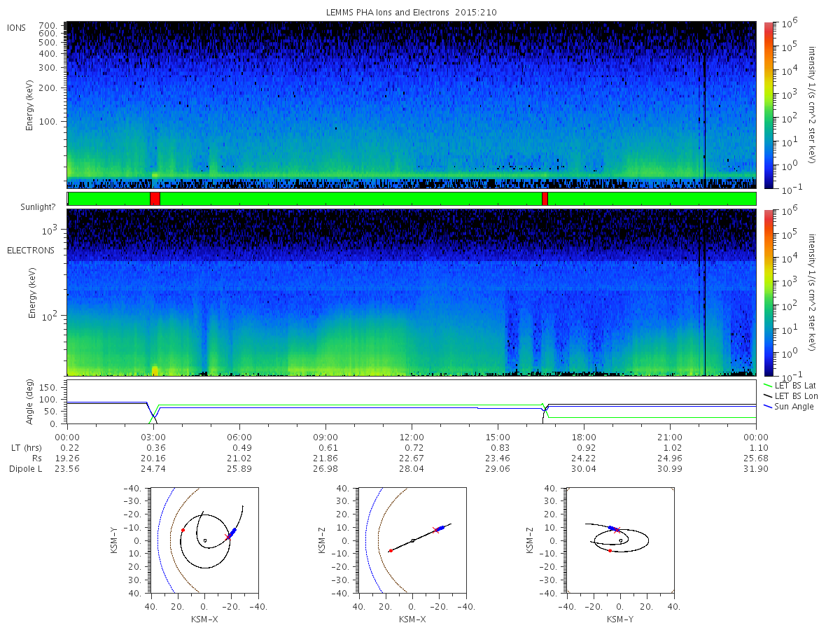Viewport: 840px width, 630px height.
Task: Click the Rs value "24.22"
Action: pos(584,457)
